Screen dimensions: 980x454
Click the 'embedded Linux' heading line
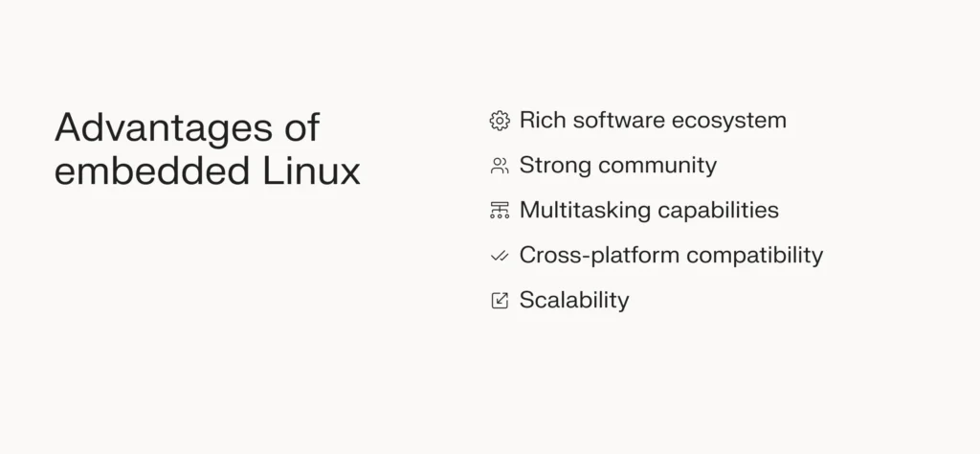208,171
